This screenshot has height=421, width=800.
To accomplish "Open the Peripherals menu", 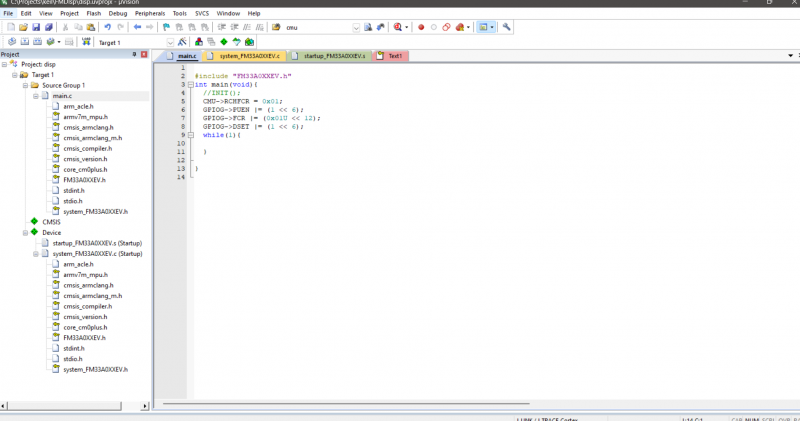I will point(150,13).
